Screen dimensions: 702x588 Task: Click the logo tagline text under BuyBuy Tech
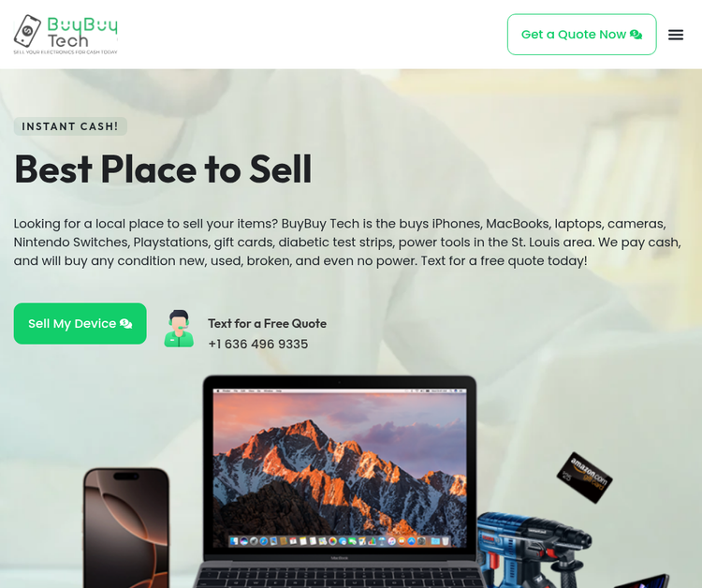click(x=66, y=51)
